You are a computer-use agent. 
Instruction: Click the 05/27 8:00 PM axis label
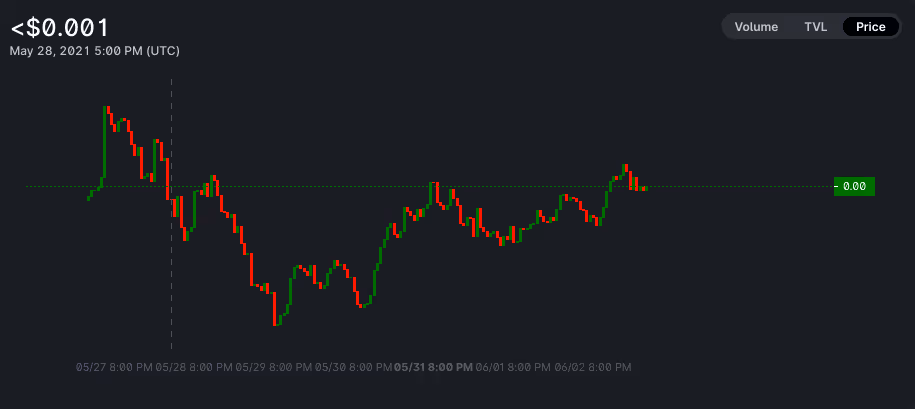(x=114, y=367)
